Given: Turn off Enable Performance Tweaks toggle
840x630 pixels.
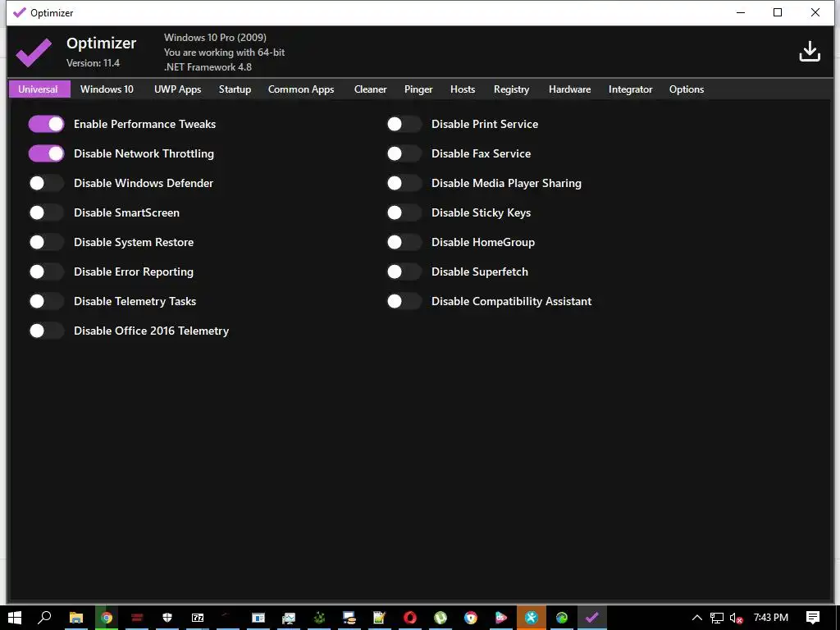Looking at the screenshot, I should (x=47, y=125).
